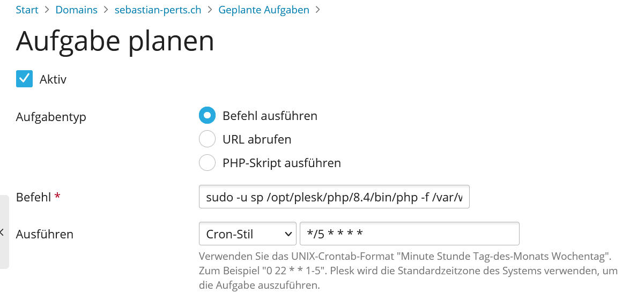Viewport: 644px width, 300px height.
Task: Click into the Befehl command input field
Action: point(334,197)
